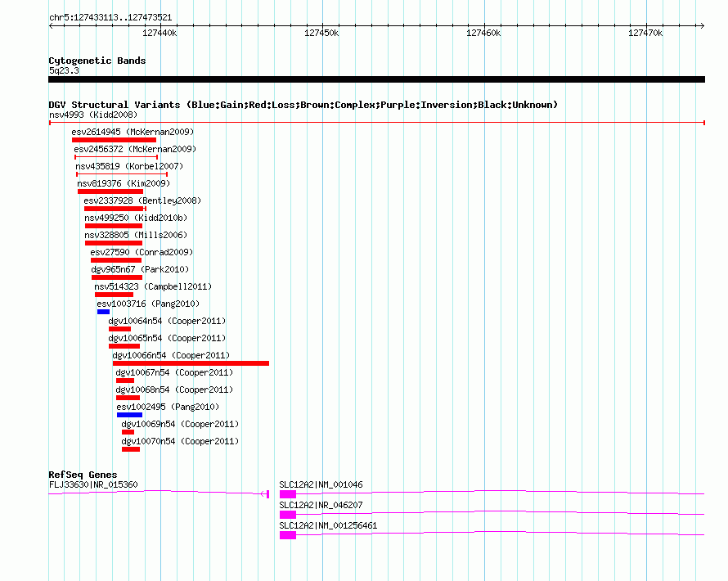Select the 5q23.3 band label
This screenshot has width=728, height=581.
click(x=64, y=70)
